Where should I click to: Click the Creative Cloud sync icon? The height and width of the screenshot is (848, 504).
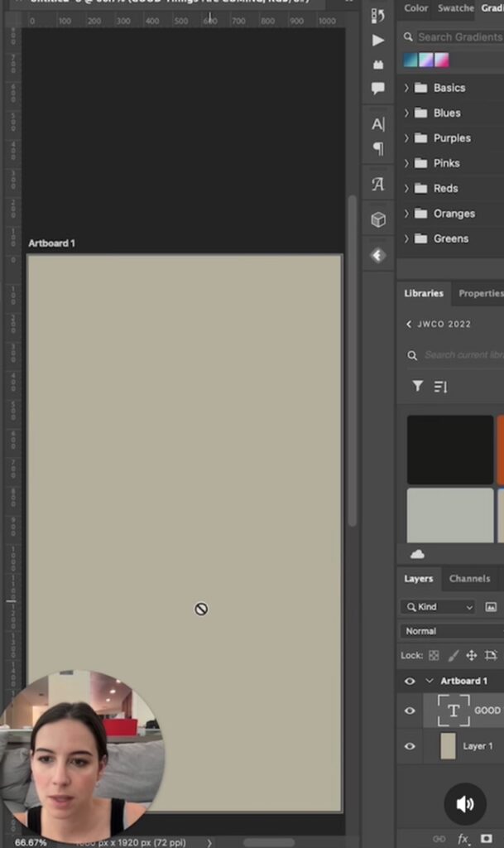pyautogui.click(x=418, y=554)
